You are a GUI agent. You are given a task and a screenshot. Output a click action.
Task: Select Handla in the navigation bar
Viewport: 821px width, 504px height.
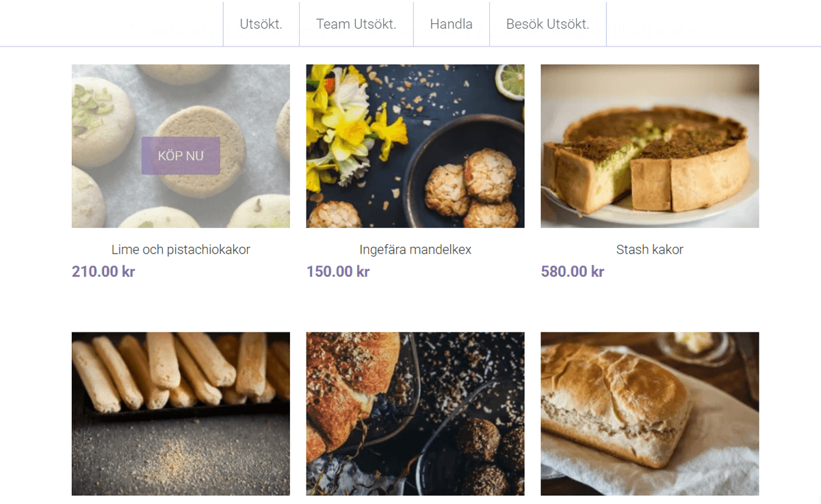451,24
